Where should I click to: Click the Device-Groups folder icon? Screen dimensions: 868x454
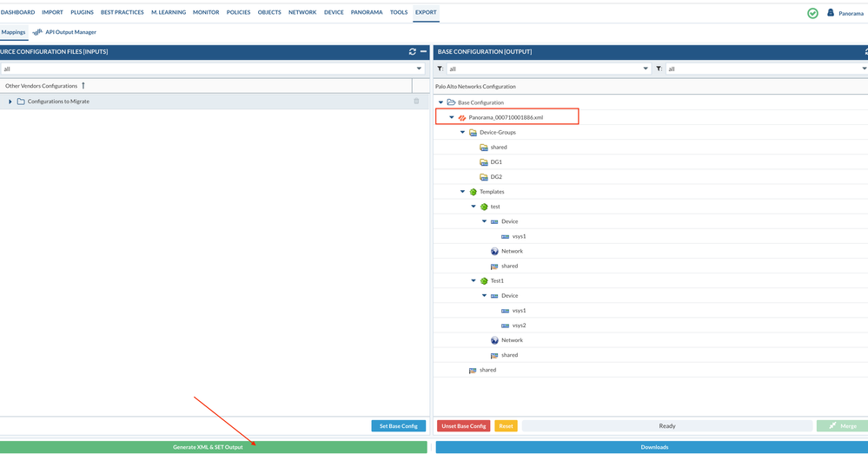(473, 132)
